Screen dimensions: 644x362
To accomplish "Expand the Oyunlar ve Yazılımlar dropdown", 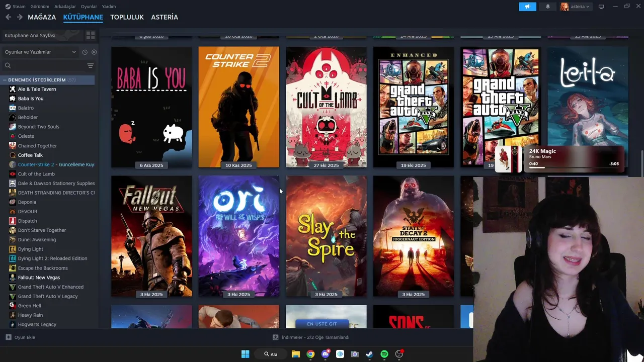I will 40,52.
